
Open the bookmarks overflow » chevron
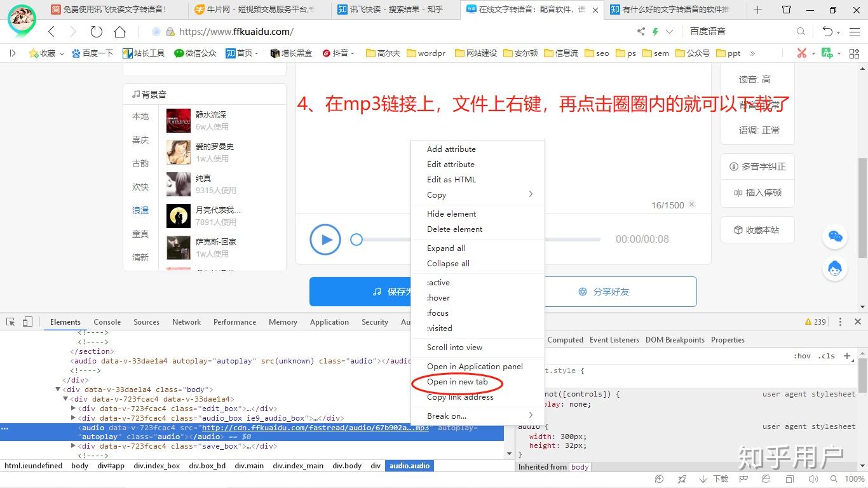tap(752, 53)
